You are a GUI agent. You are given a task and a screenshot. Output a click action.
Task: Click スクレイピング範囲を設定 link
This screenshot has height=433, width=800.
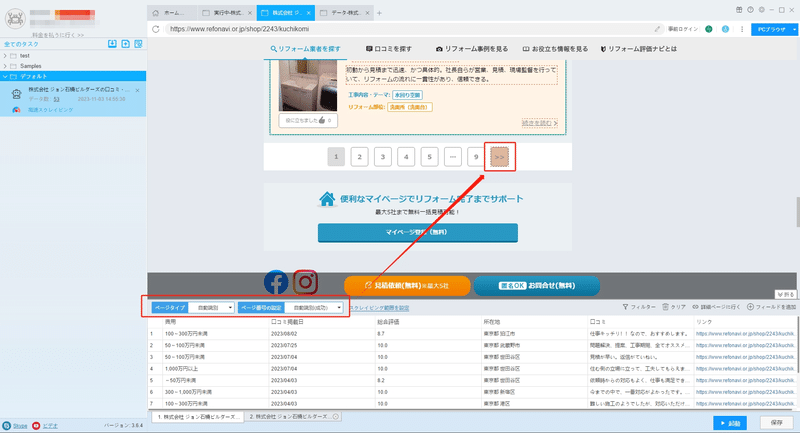click(x=380, y=308)
